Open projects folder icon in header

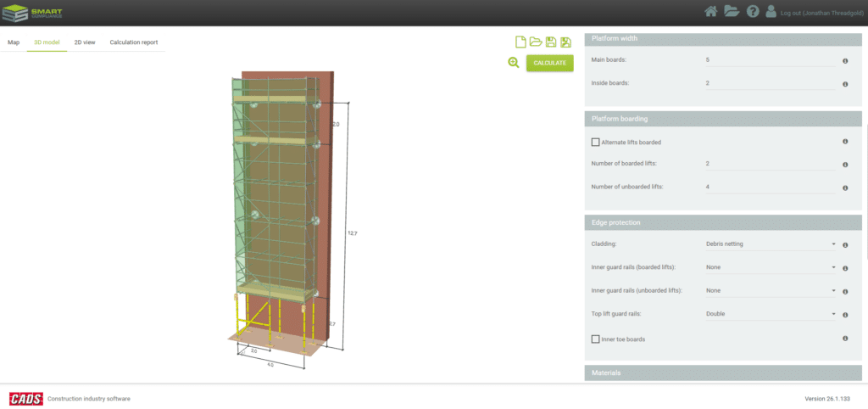732,12
